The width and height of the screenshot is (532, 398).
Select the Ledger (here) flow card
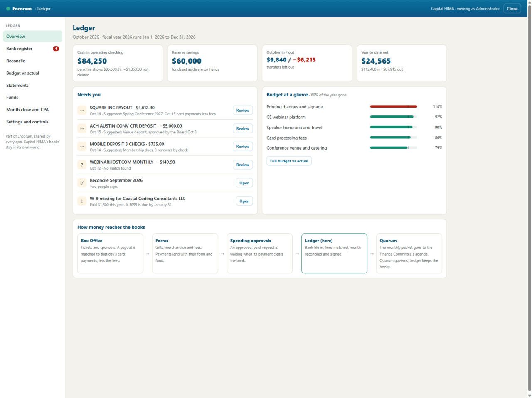point(334,253)
